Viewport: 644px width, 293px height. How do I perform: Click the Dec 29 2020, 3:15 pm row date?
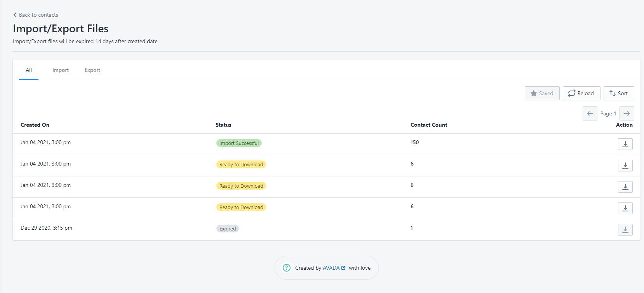pyautogui.click(x=47, y=228)
